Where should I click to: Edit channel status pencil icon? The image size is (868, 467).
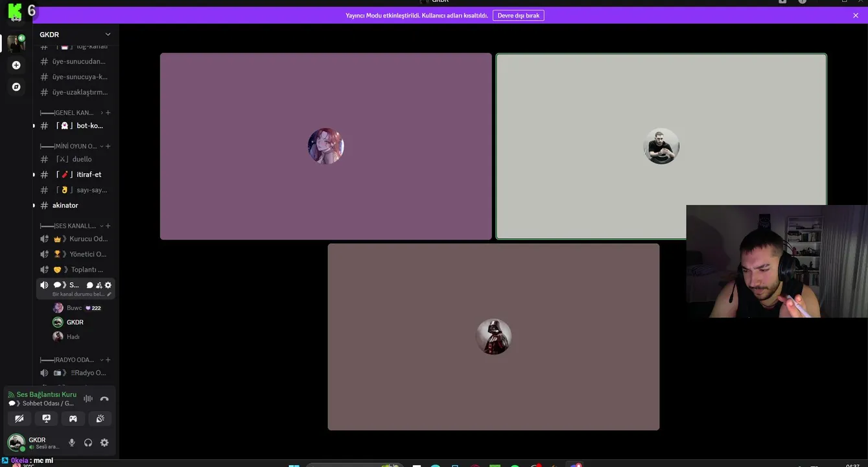point(109,294)
